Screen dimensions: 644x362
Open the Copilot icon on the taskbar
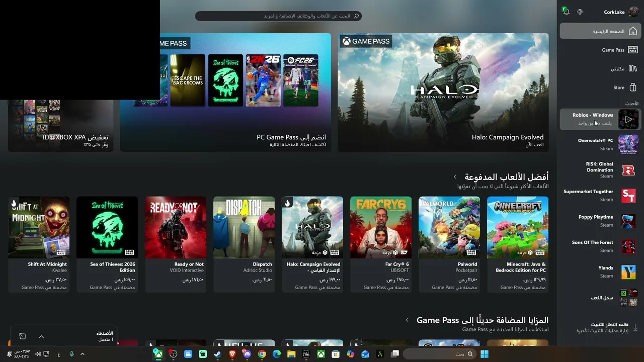(x=351, y=354)
